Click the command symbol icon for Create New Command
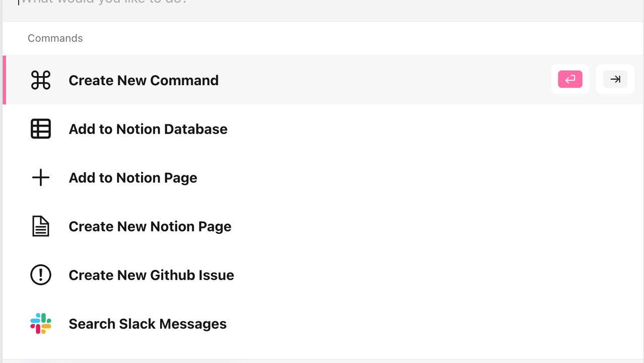Viewport: 644px width, 363px height. coord(41,80)
